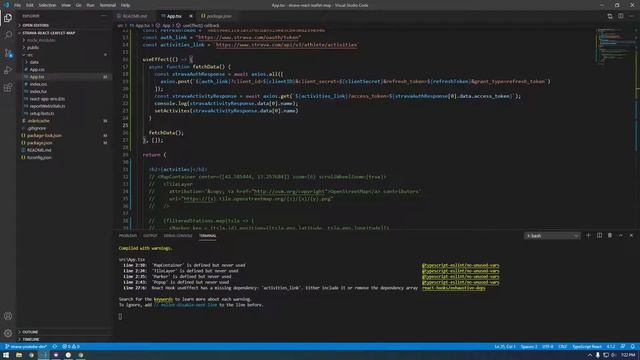Click the 'keywords' link in terminal
The image size is (640, 360).
163,299
